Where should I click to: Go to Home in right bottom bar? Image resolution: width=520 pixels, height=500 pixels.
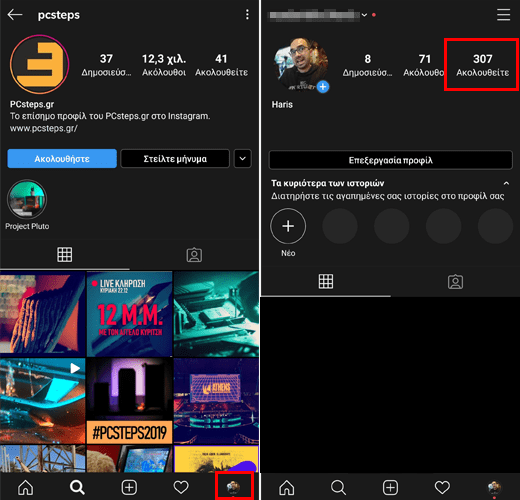(x=287, y=488)
